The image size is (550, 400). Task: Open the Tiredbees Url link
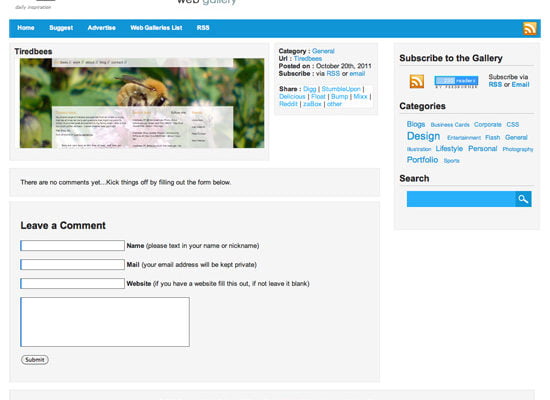tap(308, 59)
